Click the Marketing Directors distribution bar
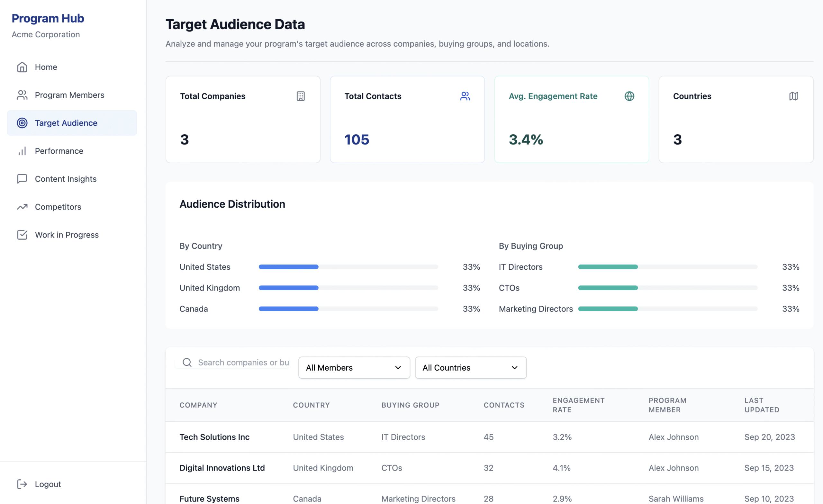The image size is (823, 504). (668, 309)
